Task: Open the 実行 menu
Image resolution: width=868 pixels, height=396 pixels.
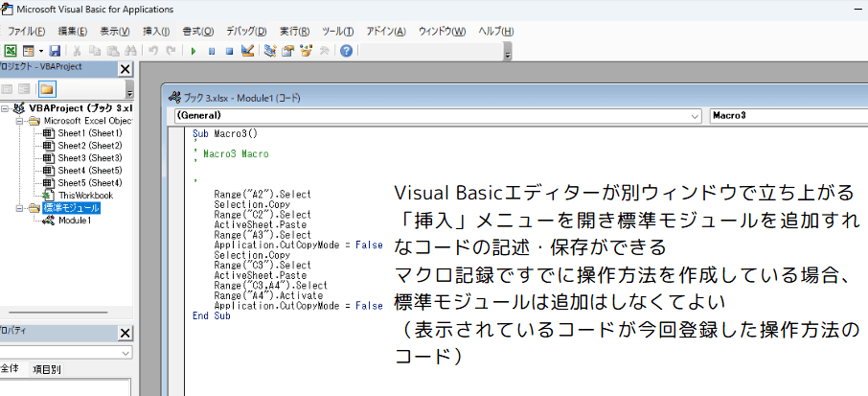Action: click(x=294, y=31)
